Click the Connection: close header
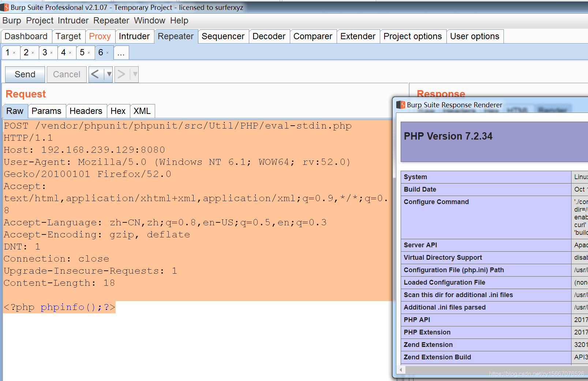This screenshot has height=381, width=588. point(56,259)
